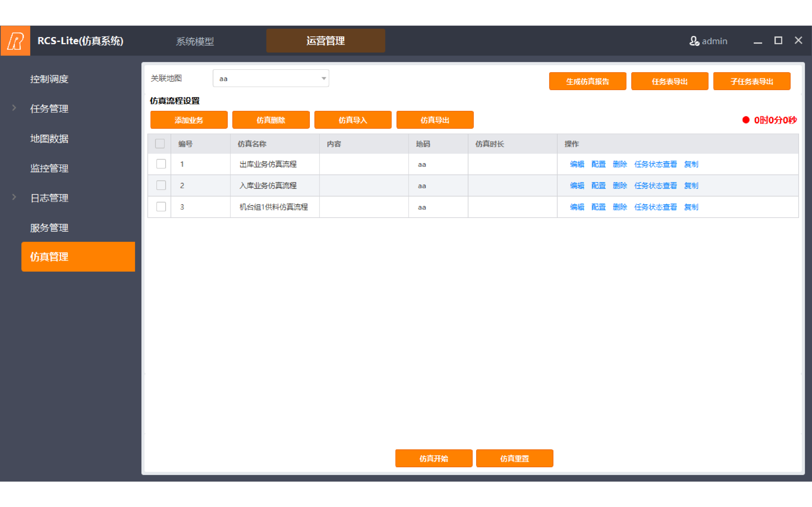The width and height of the screenshot is (812, 507).
Task: Switch to the 系统模型 tab
Action: [195, 41]
